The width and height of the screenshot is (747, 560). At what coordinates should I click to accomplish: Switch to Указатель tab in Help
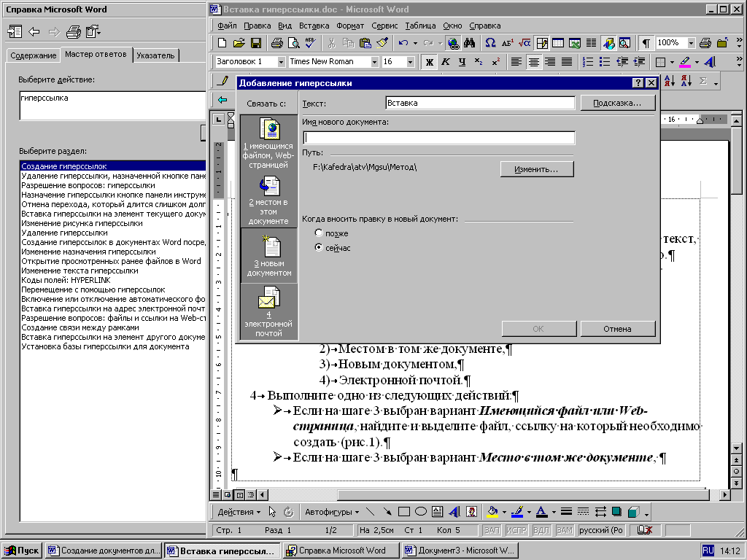pos(155,55)
